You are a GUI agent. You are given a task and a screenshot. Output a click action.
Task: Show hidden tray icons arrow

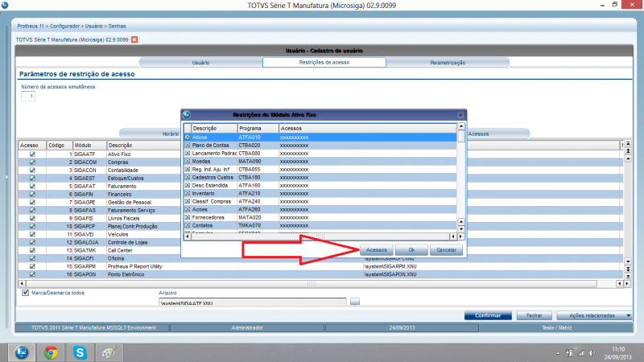click(x=557, y=353)
